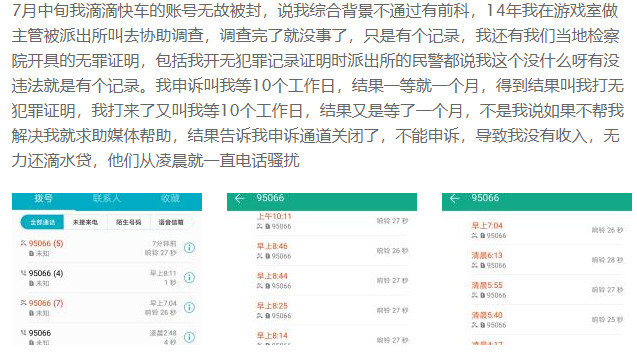Click missed call icon under 上午10:11
Screen dimensions: 637x363
point(260,226)
